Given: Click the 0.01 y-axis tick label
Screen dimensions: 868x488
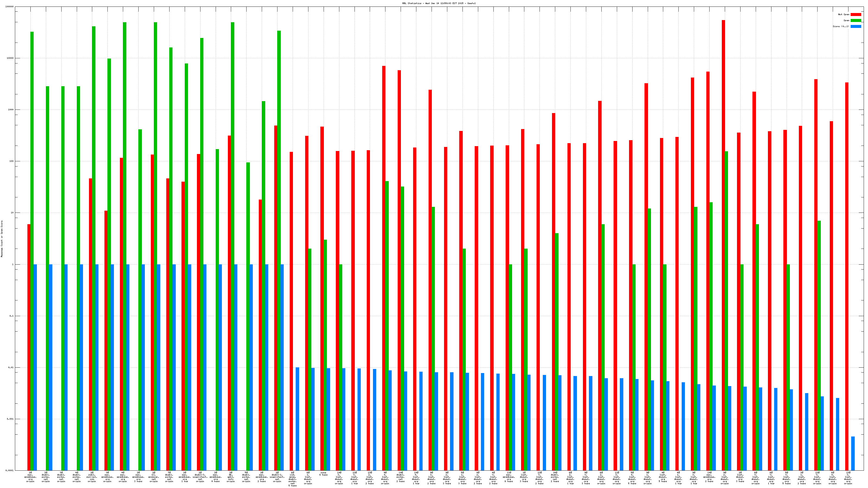Looking at the screenshot, I should [11, 367].
